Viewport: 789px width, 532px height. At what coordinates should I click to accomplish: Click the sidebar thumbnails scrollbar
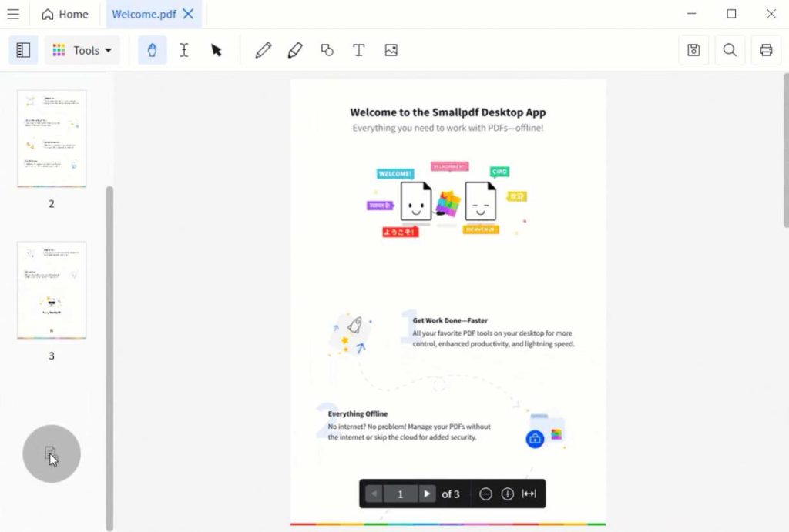coord(109,358)
